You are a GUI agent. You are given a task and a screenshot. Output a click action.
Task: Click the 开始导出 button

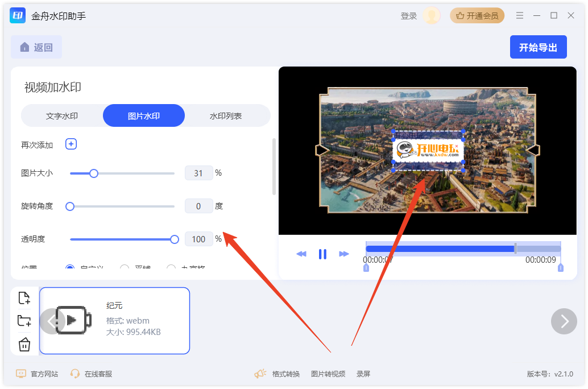pyautogui.click(x=538, y=47)
